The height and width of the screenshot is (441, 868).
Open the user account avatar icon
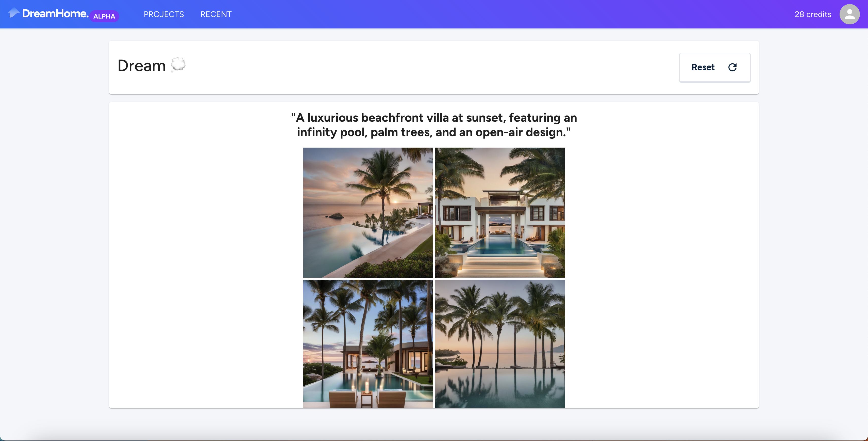849,14
